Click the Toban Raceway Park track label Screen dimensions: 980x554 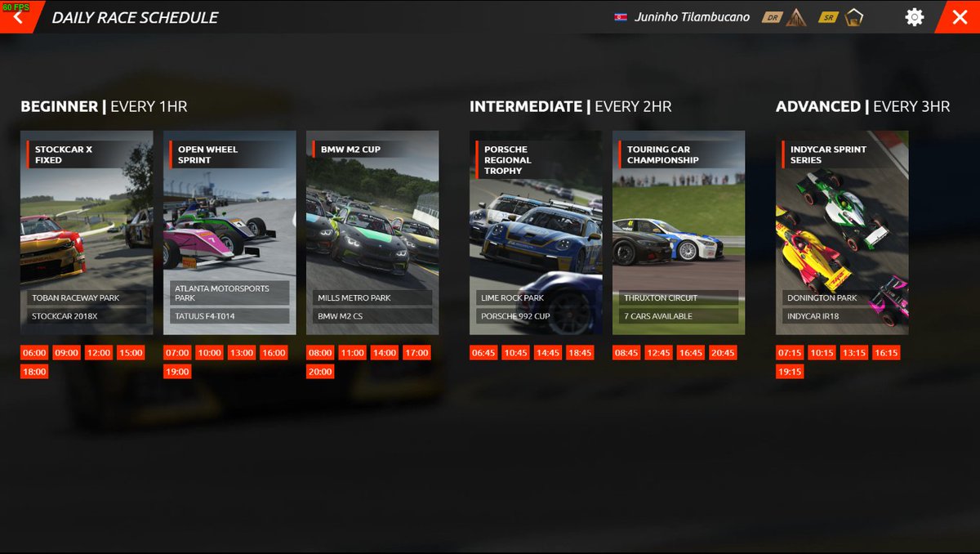tap(87, 298)
